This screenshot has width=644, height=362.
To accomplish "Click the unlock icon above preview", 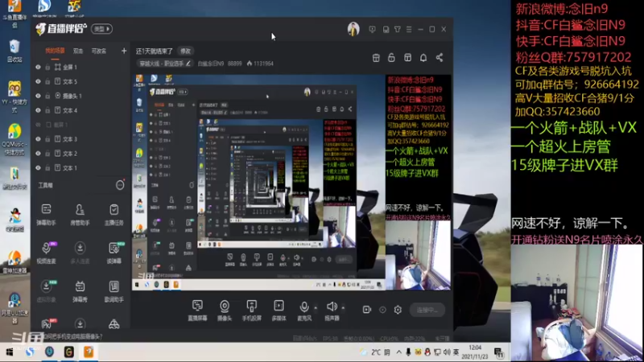I will tap(391, 57).
